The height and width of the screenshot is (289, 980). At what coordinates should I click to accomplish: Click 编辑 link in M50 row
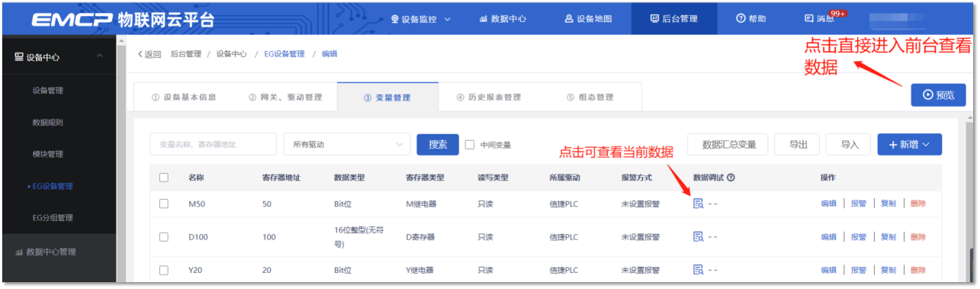[x=828, y=204]
